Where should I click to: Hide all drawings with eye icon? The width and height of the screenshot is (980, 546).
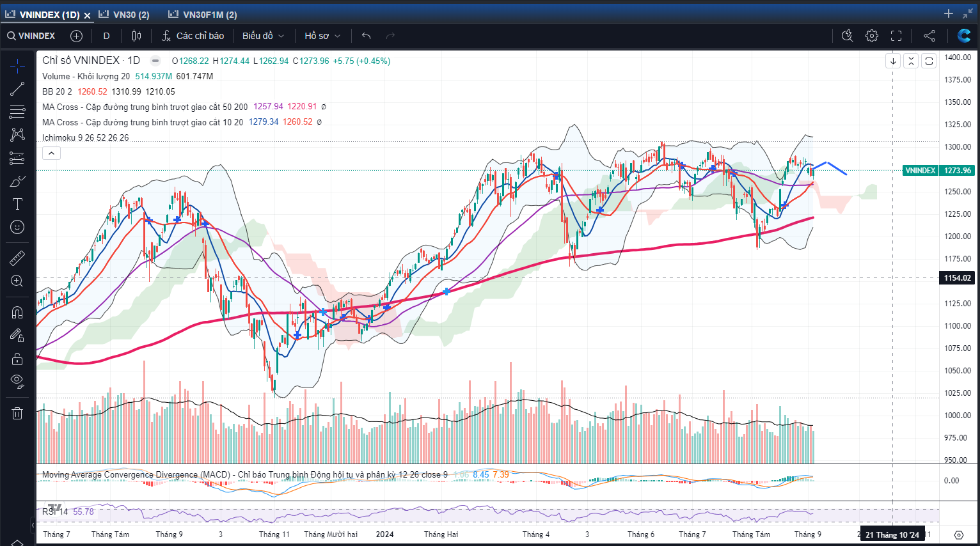pyautogui.click(x=17, y=382)
